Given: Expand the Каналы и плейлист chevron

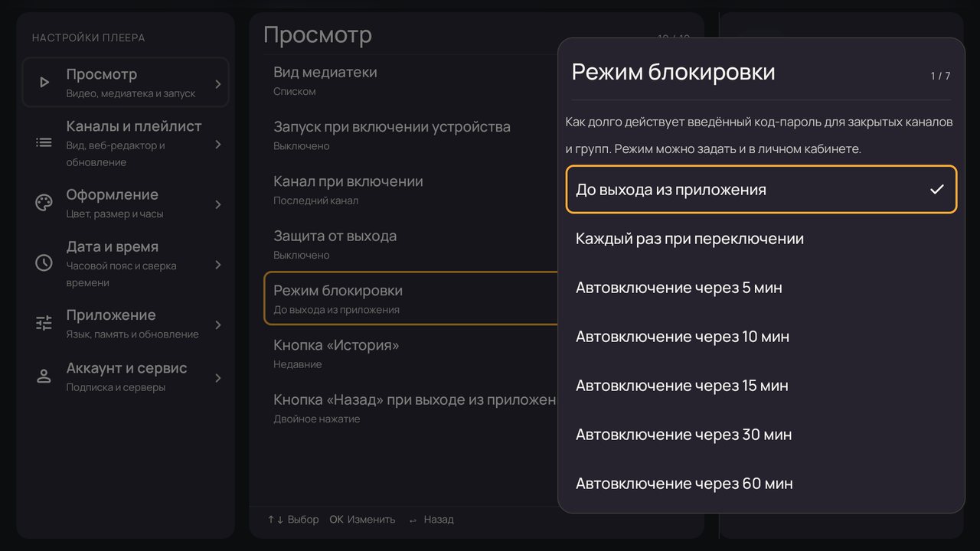Looking at the screenshot, I should pyautogui.click(x=218, y=144).
